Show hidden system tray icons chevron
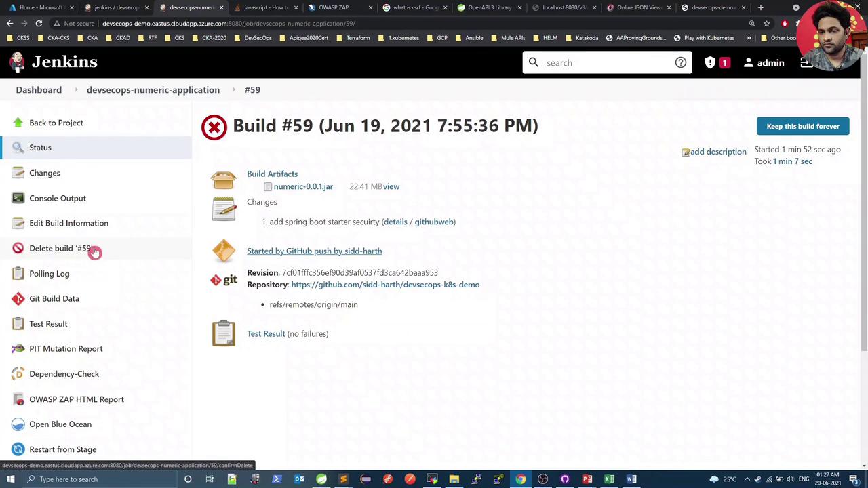This screenshot has width=868, height=488. (x=747, y=479)
